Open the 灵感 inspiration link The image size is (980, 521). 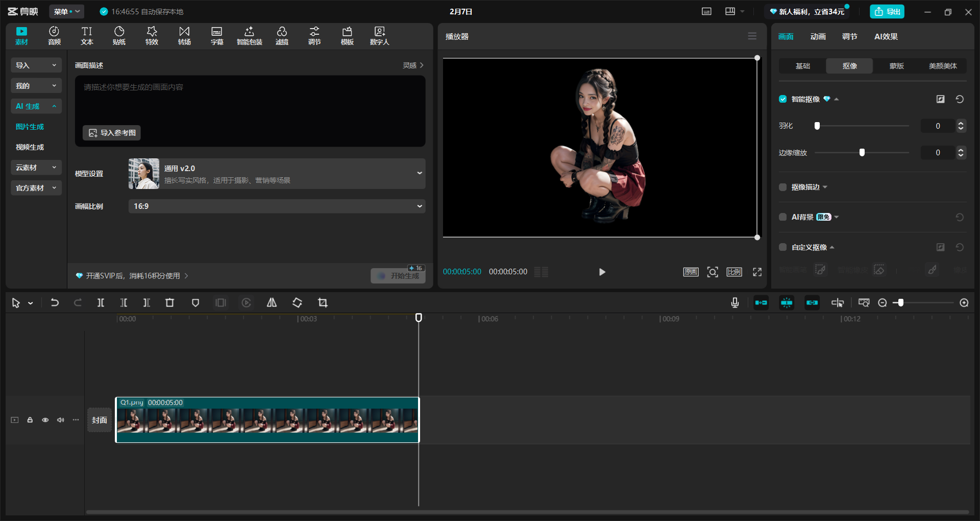413,65
